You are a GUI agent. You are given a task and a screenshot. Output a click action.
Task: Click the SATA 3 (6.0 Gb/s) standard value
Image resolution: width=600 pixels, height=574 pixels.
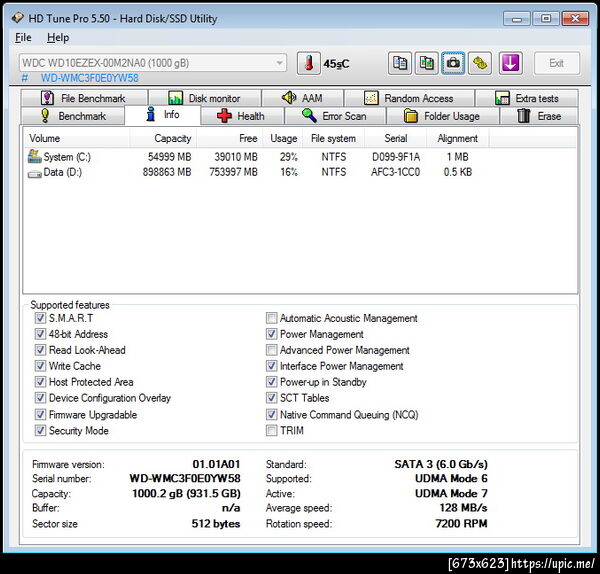(441, 464)
